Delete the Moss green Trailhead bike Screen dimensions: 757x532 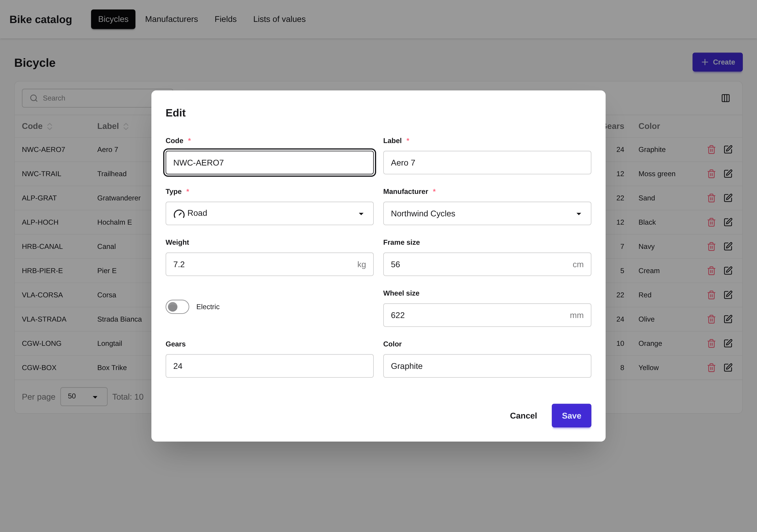711,174
